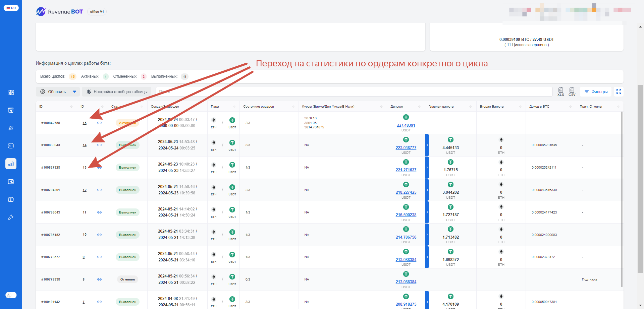Screen dimensions: 644x309
Task: Expand blue chevron for deposit 218.227425
Action: [427, 190]
